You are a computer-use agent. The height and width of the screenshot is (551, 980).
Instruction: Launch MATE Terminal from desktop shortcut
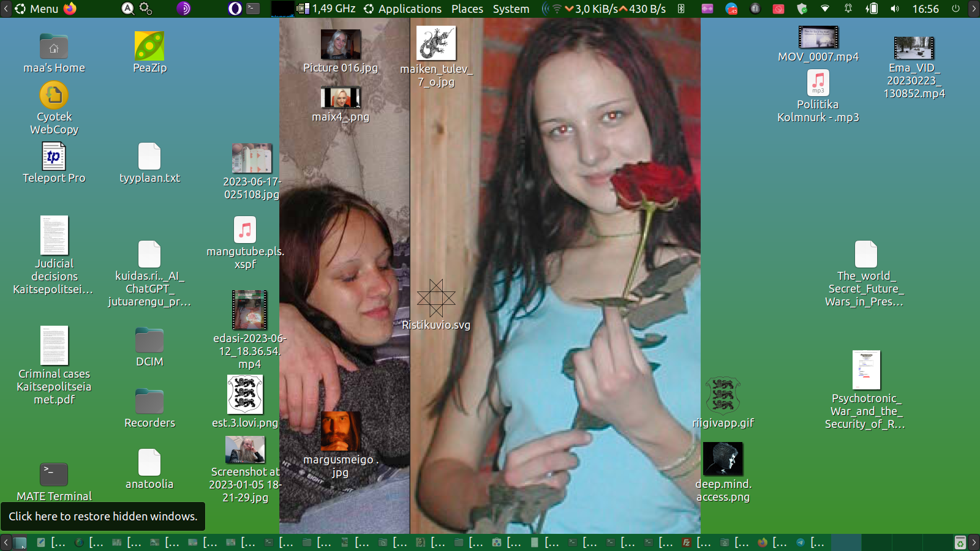click(x=54, y=475)
